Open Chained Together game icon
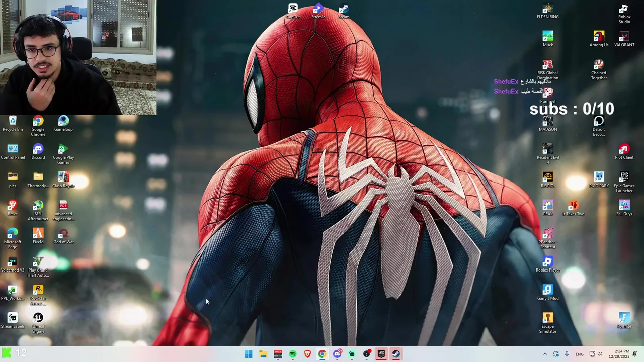The image size is (644, 362). (x=599, y=70)
